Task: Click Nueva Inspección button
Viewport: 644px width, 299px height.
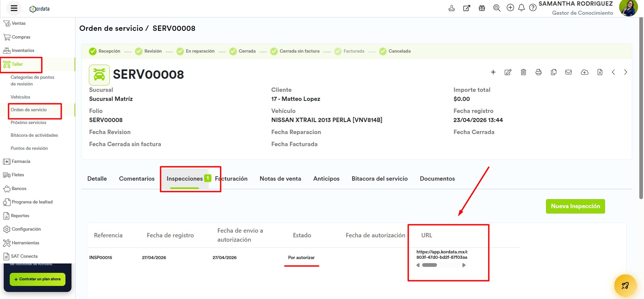Action: 575,206
